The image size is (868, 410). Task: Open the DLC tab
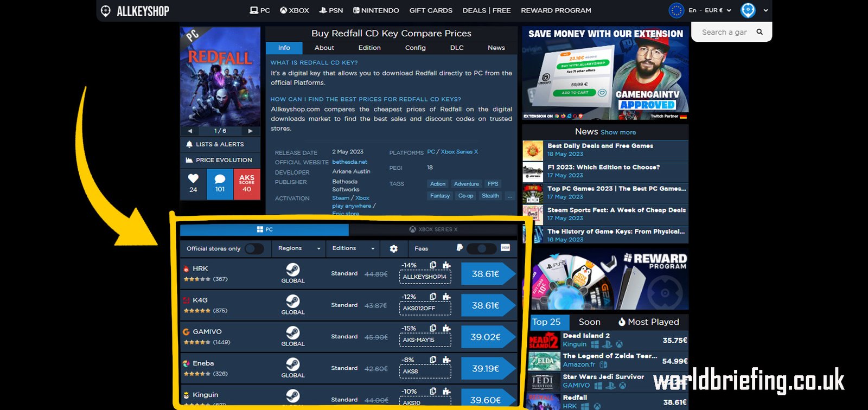(x=457, y=48)
